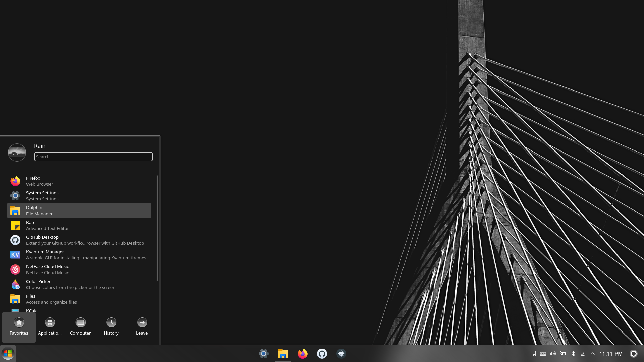Open the battery status tray icon
The width and height of the screenshot is (644, 362).
point(563,354)
